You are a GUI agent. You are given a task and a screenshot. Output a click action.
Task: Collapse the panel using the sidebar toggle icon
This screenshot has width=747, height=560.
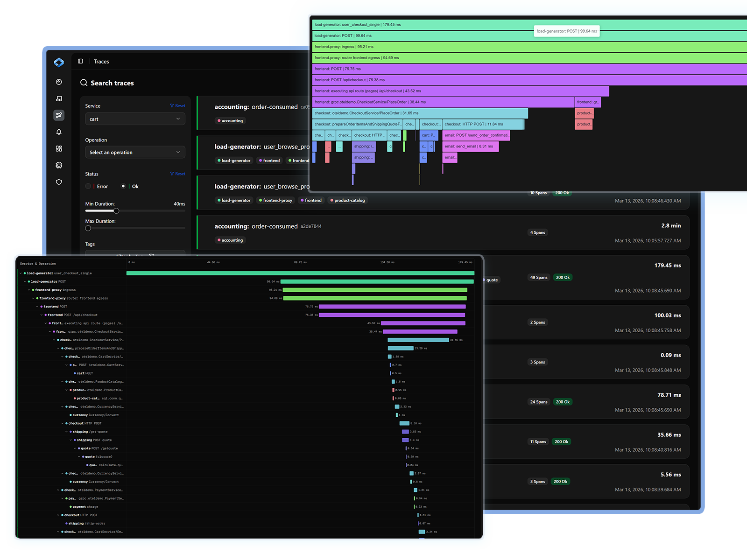[x=80, y=61]
